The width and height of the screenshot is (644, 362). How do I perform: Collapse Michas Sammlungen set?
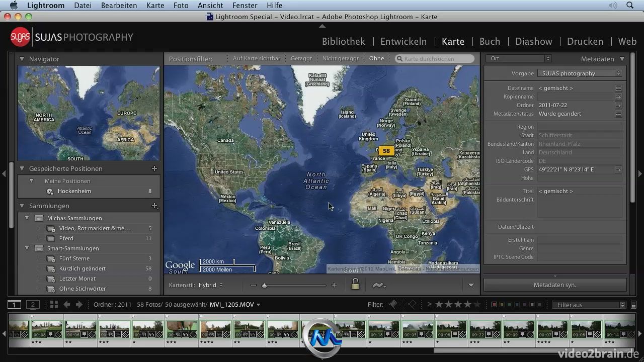click(27, 218)
